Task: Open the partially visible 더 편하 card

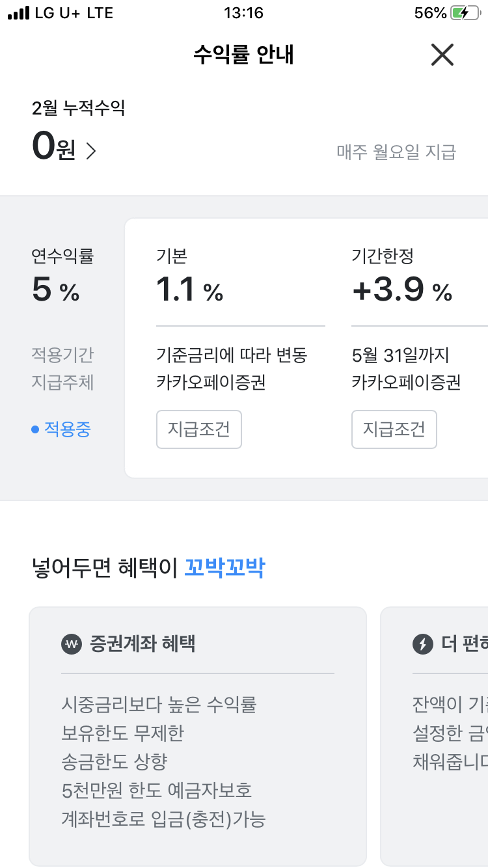Action: [434, 737]
